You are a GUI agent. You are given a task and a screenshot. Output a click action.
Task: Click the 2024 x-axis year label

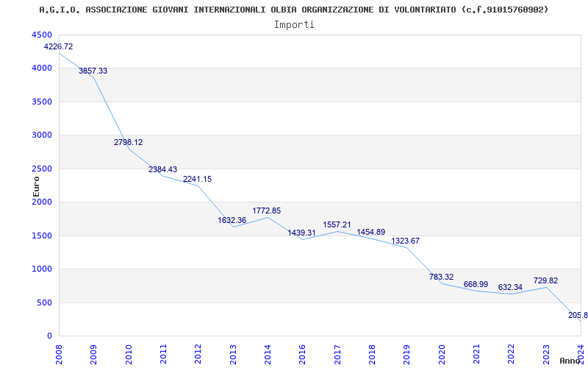(581, 355)
